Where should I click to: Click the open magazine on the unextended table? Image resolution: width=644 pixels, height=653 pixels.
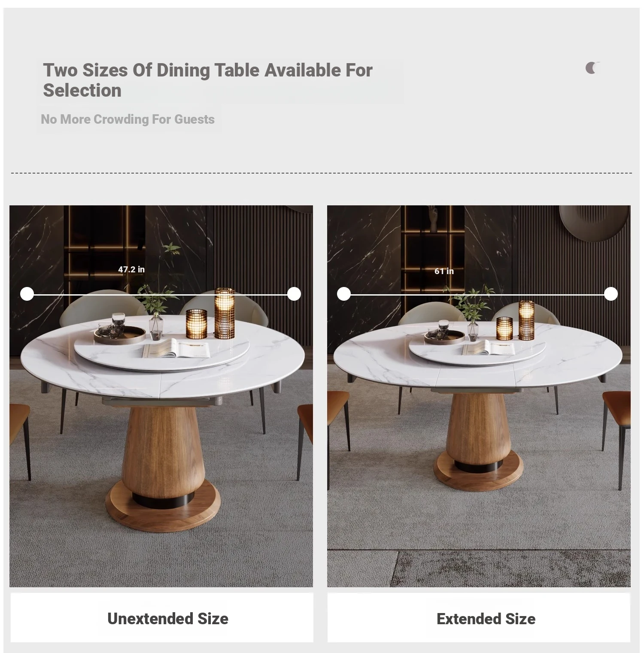coord(176,349)
